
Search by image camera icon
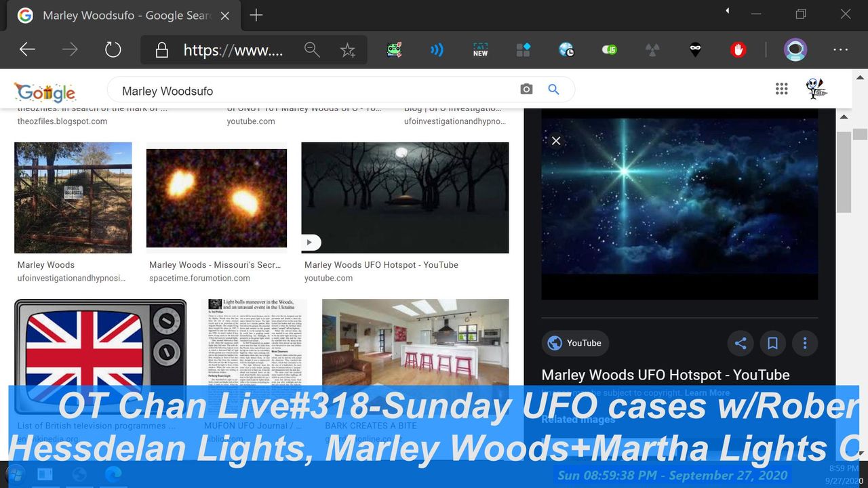(x=526, y=89)
